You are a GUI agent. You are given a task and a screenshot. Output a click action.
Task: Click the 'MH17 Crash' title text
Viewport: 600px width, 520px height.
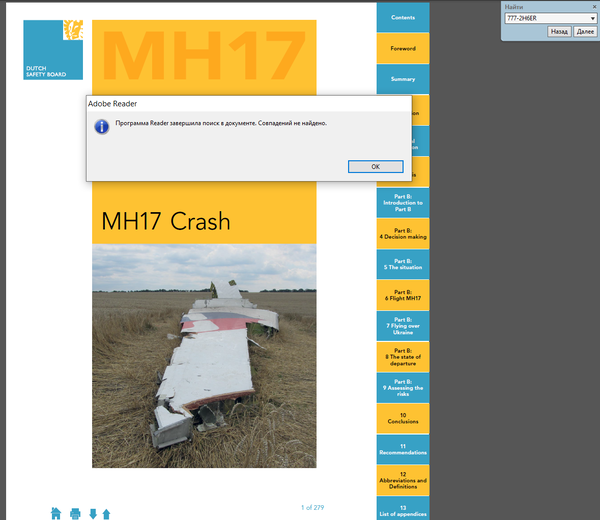point(166,221)
